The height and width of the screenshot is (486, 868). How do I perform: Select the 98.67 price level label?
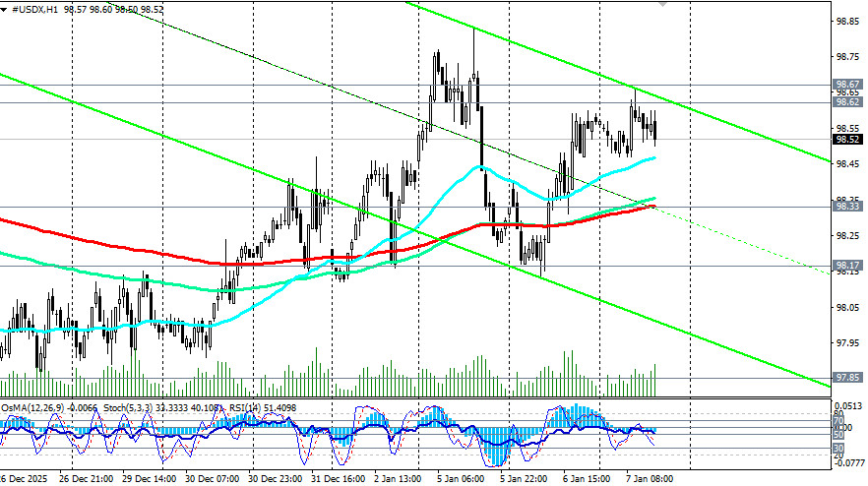tap(847, 85)
